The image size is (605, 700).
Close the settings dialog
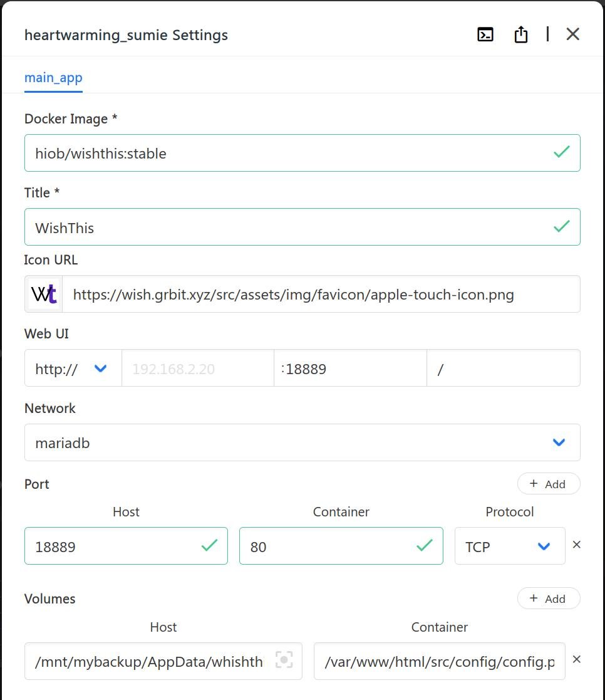click(x=572, y=34)
